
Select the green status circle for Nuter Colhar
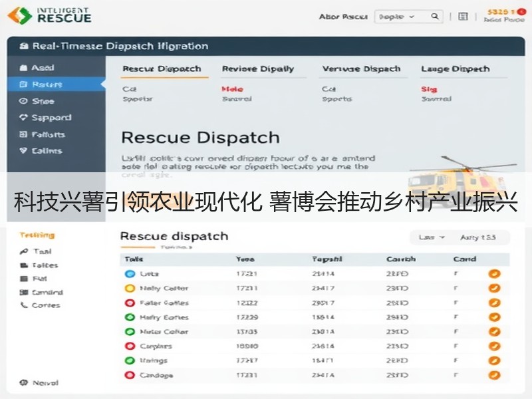(x=130, y=332)
